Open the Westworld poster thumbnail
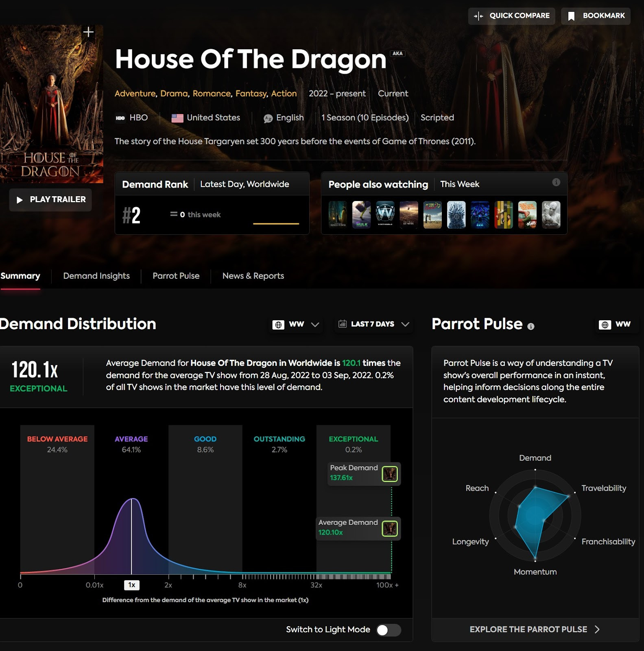Screen dimensions: 644x651 pyautogui.click(x=385, y=214)
